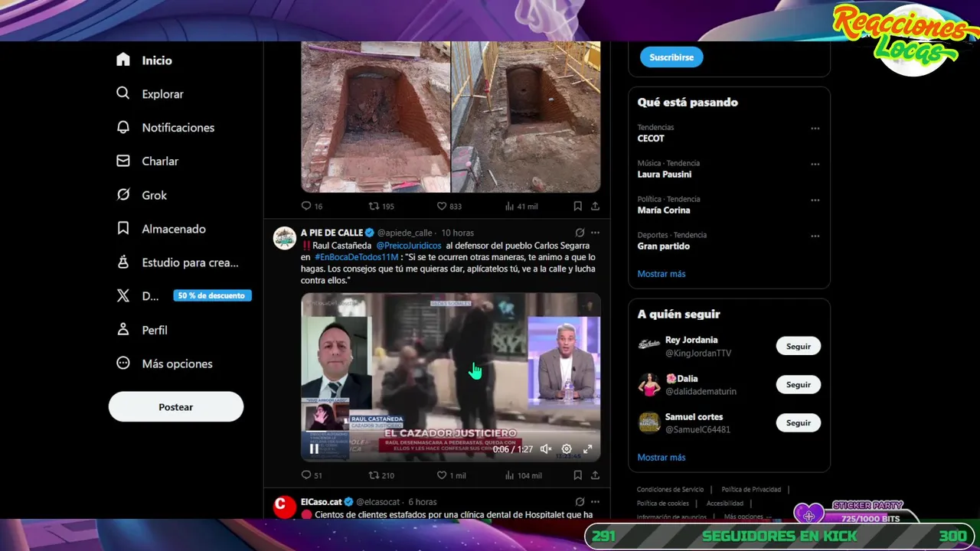980x551 pixels.
Task: Click Mostrar más under A quién seguir
Action: coord(661,458)
